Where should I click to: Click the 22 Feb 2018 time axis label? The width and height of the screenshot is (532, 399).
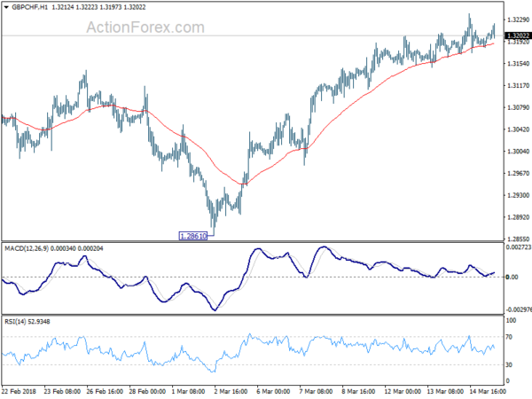[19, 391]
